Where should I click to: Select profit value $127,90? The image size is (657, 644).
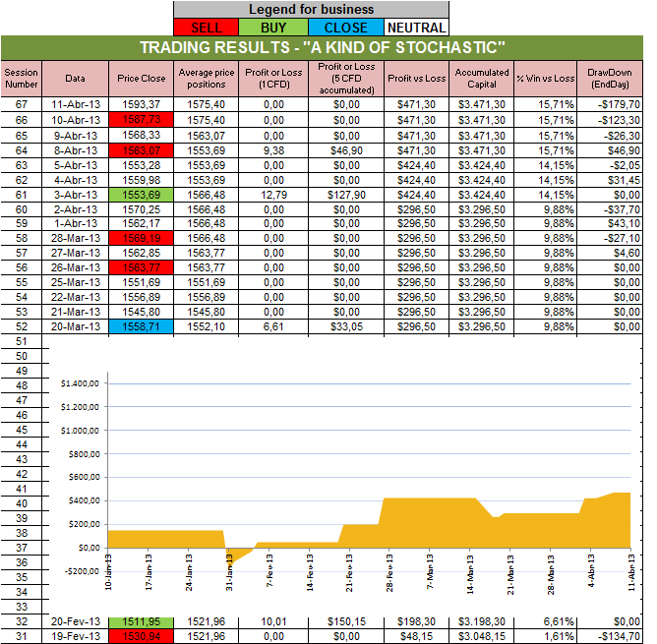(346, 195)
